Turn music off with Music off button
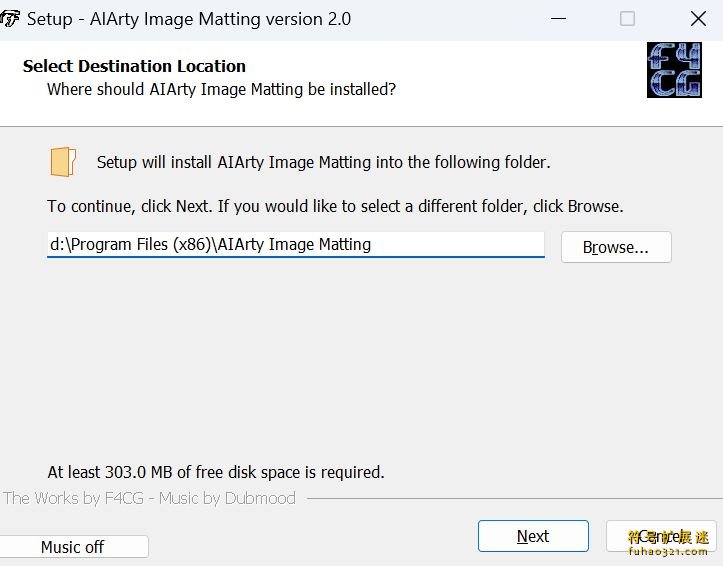 tap(73, 547)
